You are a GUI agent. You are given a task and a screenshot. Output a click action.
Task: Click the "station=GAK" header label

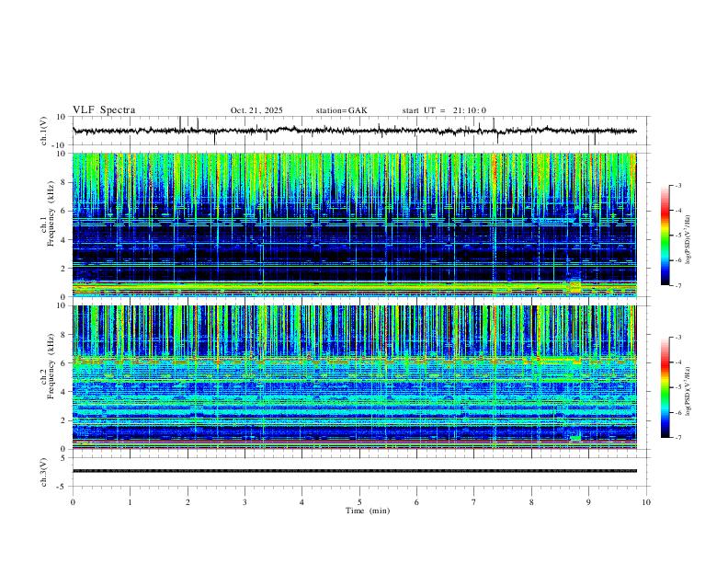(342, 110)
